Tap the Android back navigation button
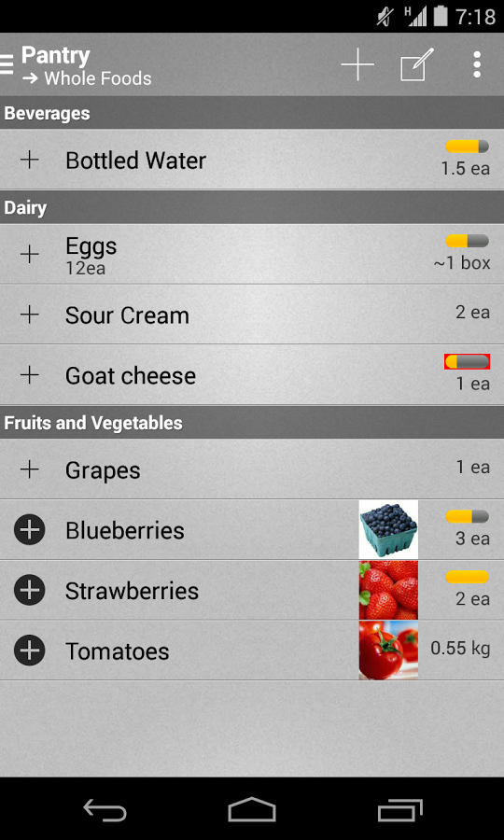504x840 pixels. pos(105,809)
